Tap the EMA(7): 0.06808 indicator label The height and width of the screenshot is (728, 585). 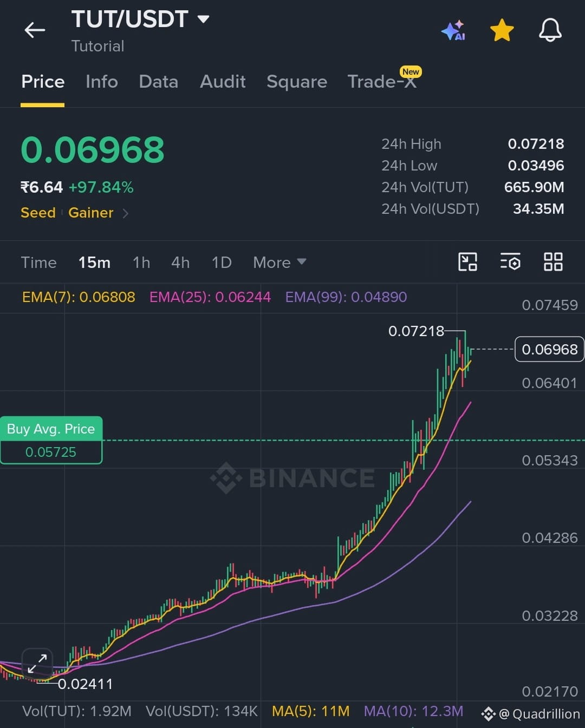[79, 297]
